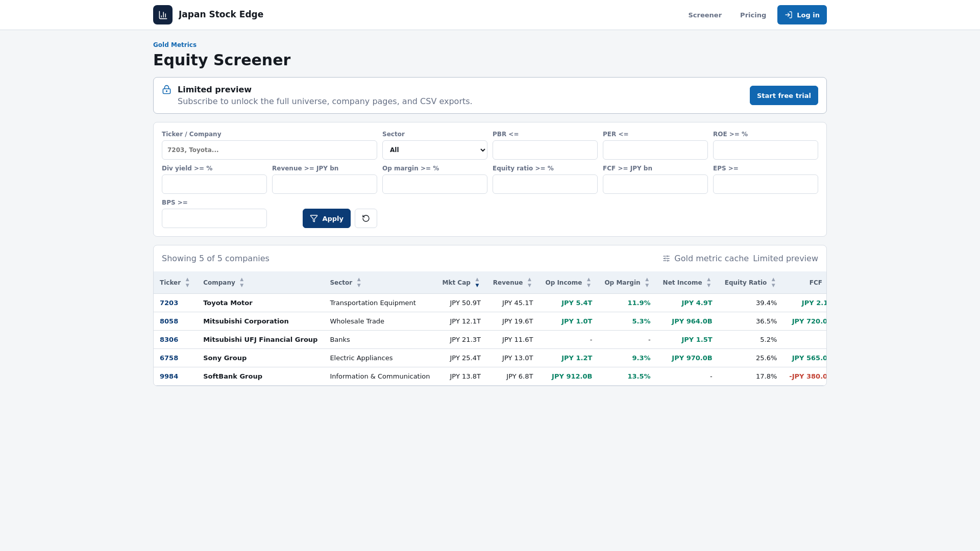
Task: Sort table by Net Income column arrows
Action: coord(708,283)
